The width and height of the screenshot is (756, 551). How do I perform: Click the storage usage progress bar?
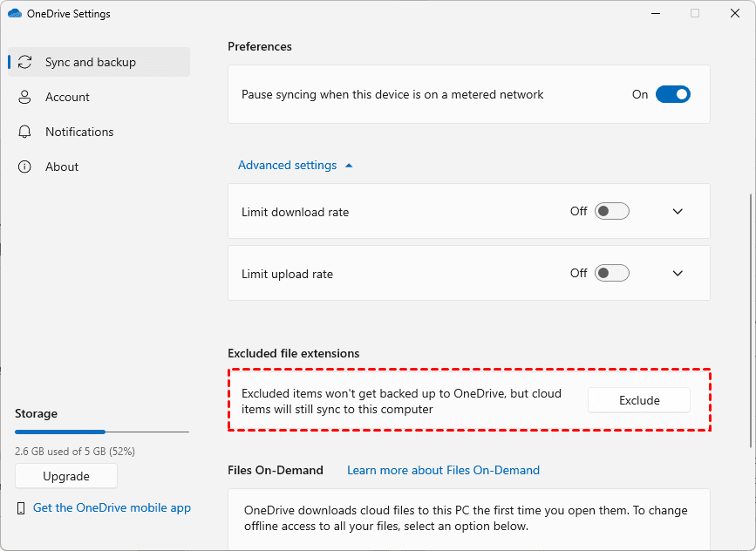click(101, 432)
